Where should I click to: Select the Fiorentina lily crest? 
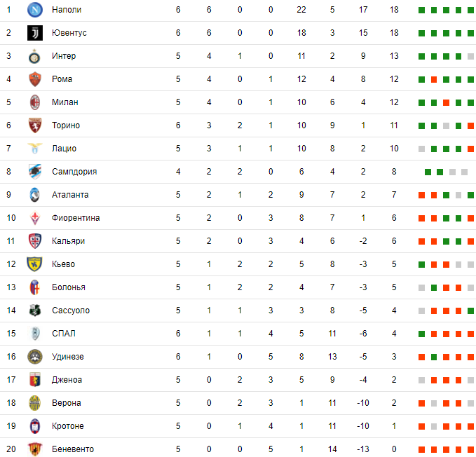(35, 218)
